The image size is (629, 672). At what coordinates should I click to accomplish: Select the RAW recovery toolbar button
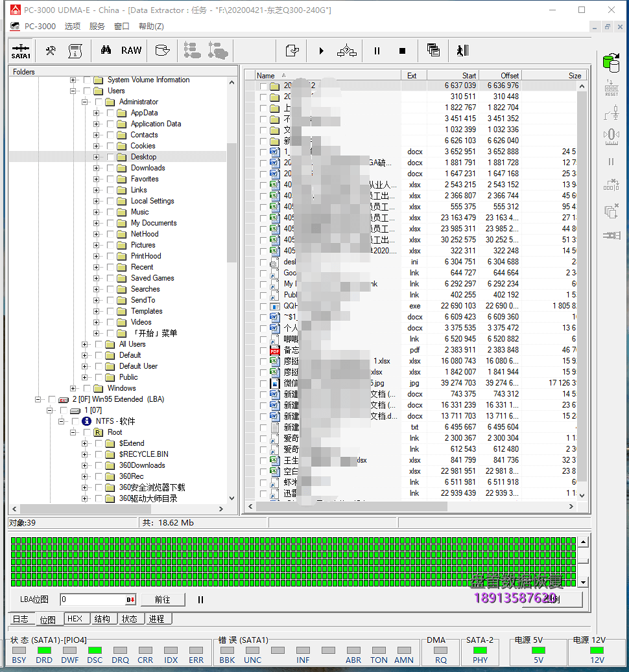[131, 51]
